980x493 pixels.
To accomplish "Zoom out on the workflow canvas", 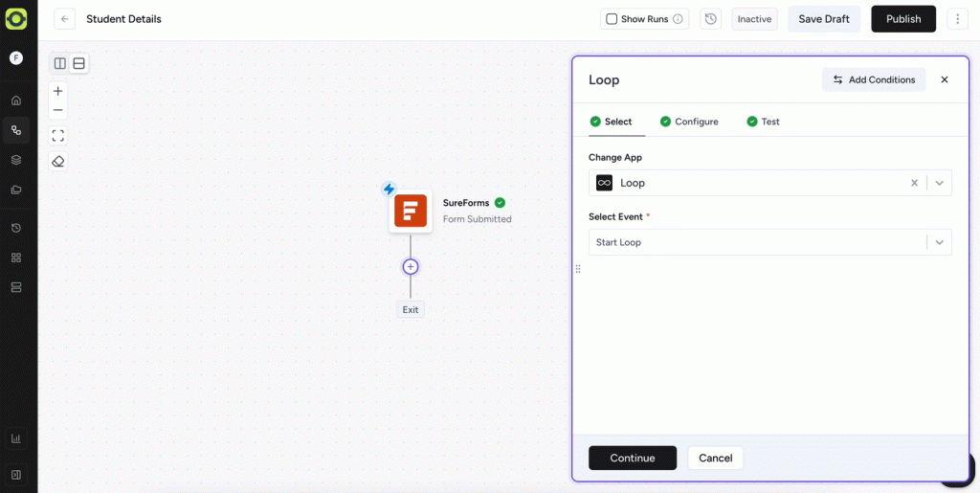I will [x=58, y=111].
